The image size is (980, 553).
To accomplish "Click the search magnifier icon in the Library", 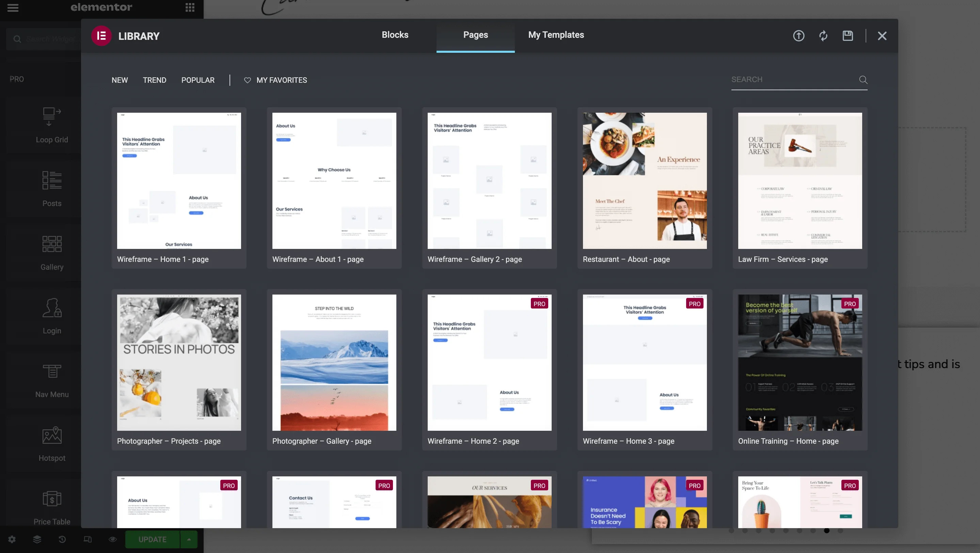I will pyautogui.click(x=863, y=80).
